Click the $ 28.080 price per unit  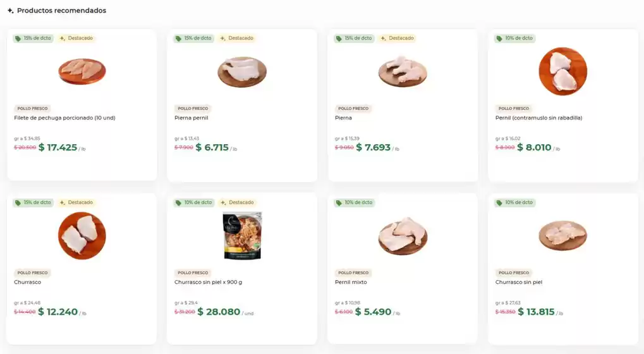click(219, 312)
